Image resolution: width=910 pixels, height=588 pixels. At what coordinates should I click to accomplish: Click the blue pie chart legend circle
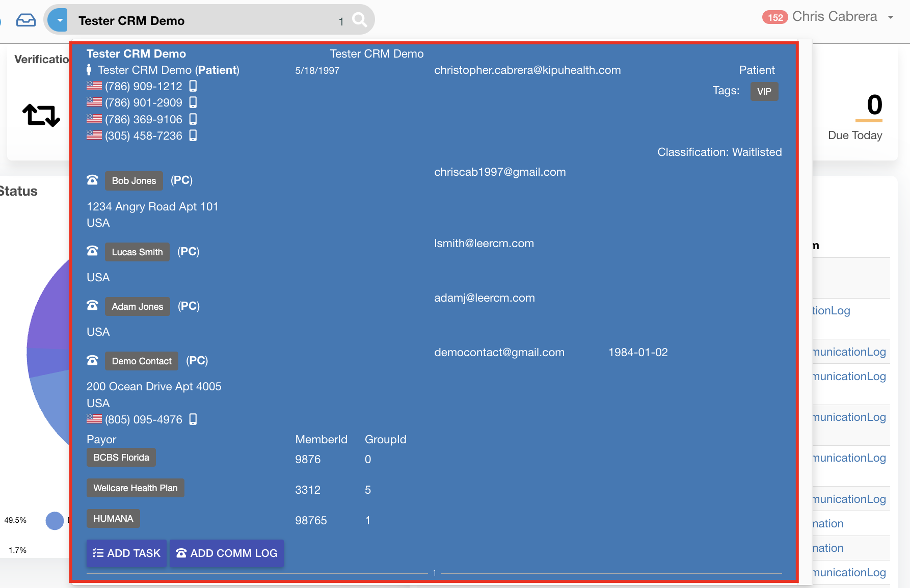[x=55, y=521]
